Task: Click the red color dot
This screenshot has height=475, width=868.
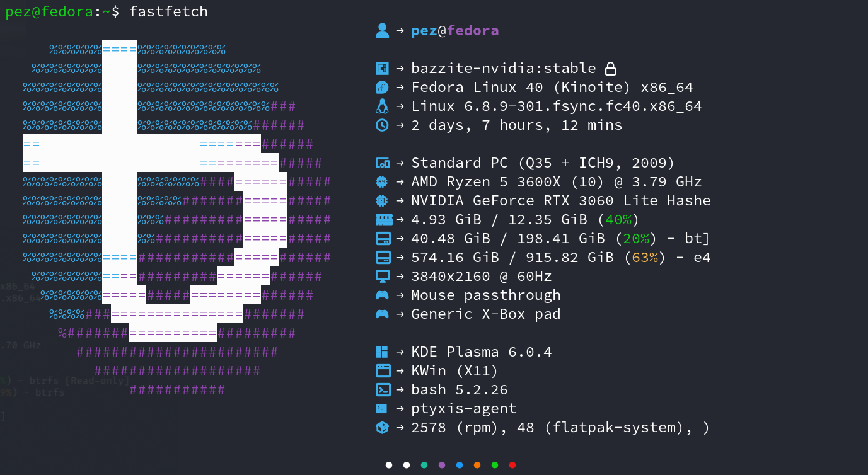Action: (x=512, y=465)
